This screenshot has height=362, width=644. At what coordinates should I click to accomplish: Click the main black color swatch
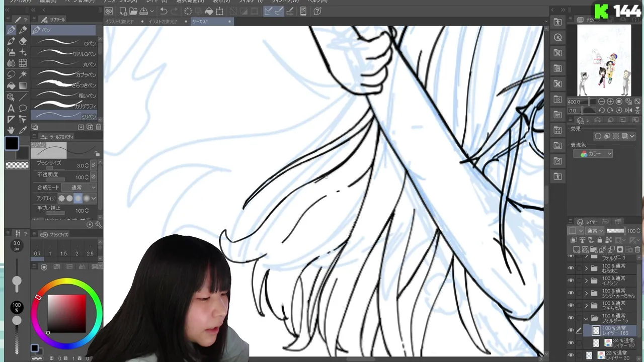click(x=12, y=144)
